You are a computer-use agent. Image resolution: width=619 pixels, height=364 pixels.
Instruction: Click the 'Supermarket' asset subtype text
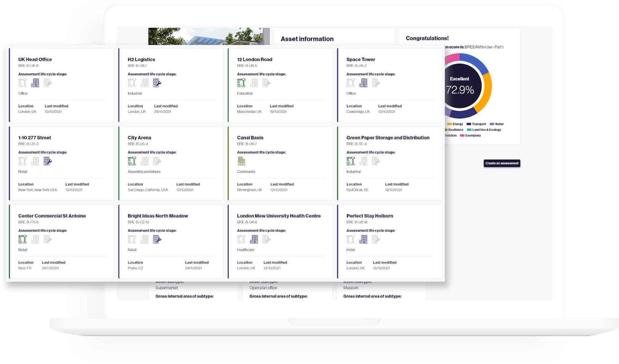167,288
